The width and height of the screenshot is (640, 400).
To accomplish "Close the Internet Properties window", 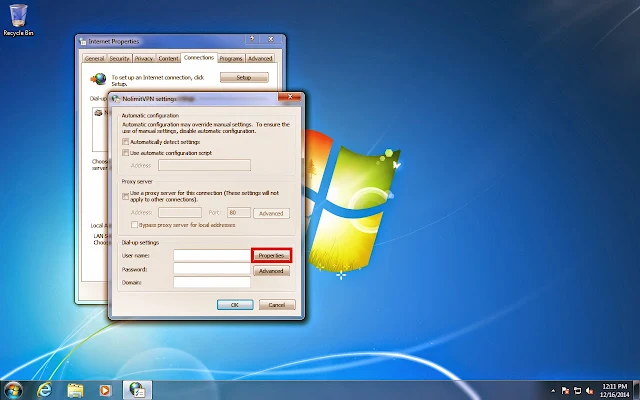I will click(x=271, y=39).
